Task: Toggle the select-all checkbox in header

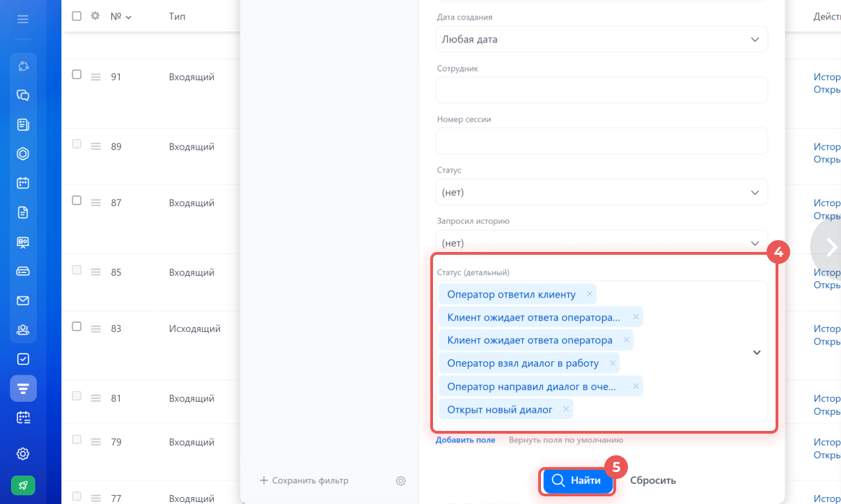Action: 77,15
